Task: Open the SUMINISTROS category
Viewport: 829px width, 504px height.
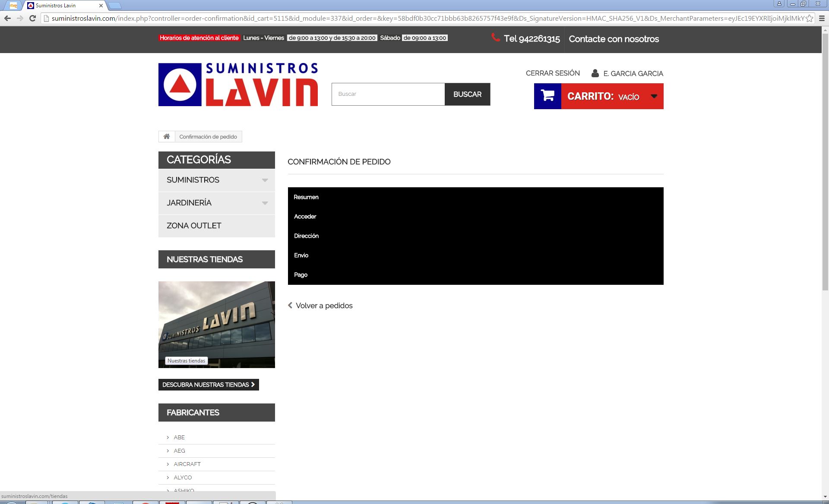Action: tap(193, 180)
